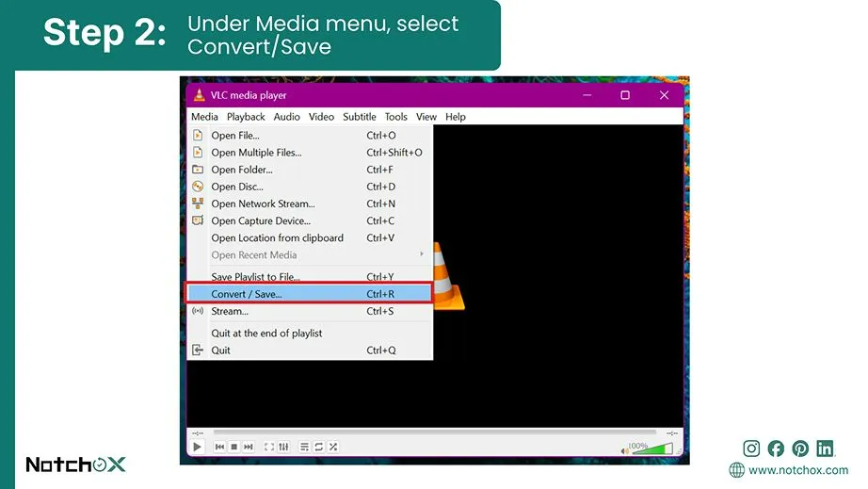The height and width of the screenshot is (489, 868).
Task: Select Open Location from clipboard
Action: click(310, 238)
